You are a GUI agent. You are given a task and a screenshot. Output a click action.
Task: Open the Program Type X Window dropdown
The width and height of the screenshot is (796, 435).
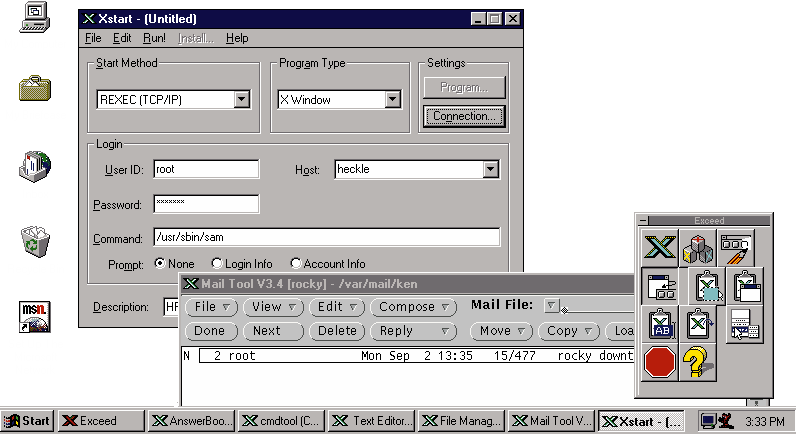pos(392,99)
